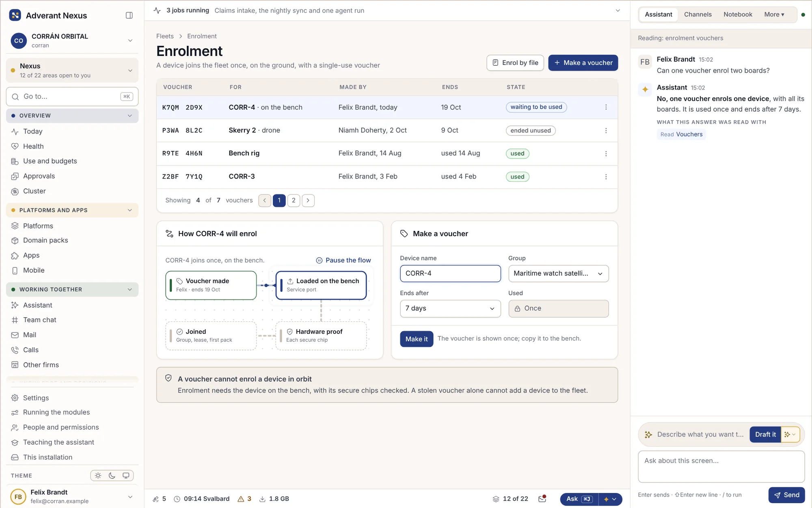This screenshot has height=508, width=812.
Task: Click the download icon showing 1.8 GB
Action: click(x=262, y=499)
